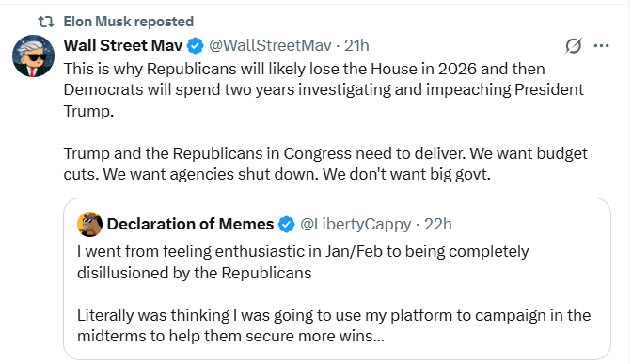Image resolution: width=632 pixels, height=364 pixels.
Task: Click the 21h timestamp
Action: (x=356, y=45)
